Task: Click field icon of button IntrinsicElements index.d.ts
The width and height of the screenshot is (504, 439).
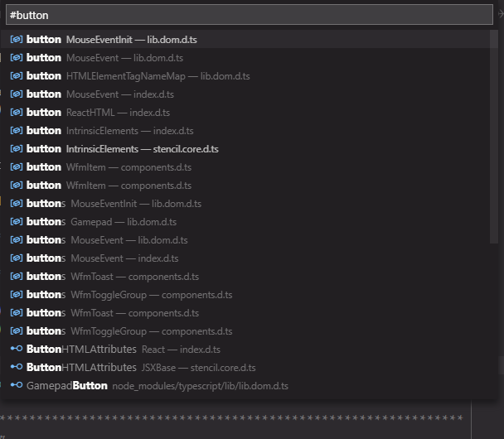Action: click(x=17, y=131)
